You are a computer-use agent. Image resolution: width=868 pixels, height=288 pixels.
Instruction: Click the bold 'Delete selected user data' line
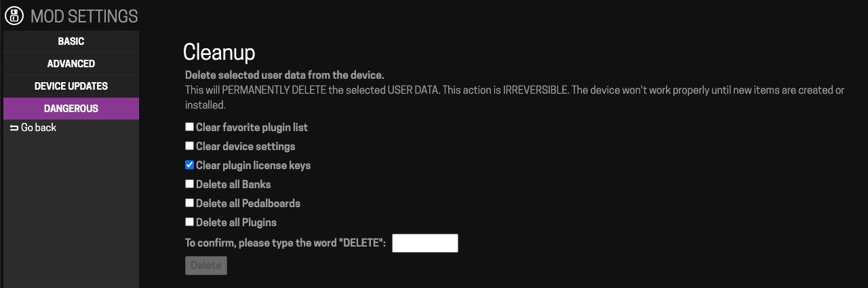click(285, 75)
